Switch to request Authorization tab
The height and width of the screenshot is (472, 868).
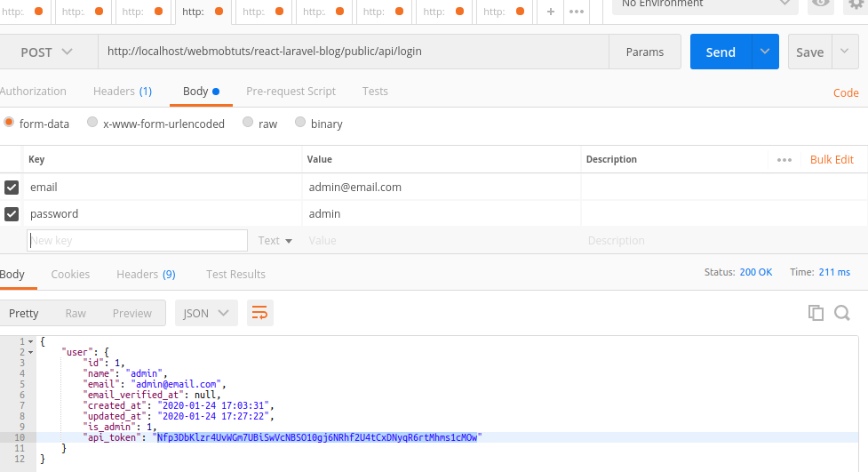point(33,92)
